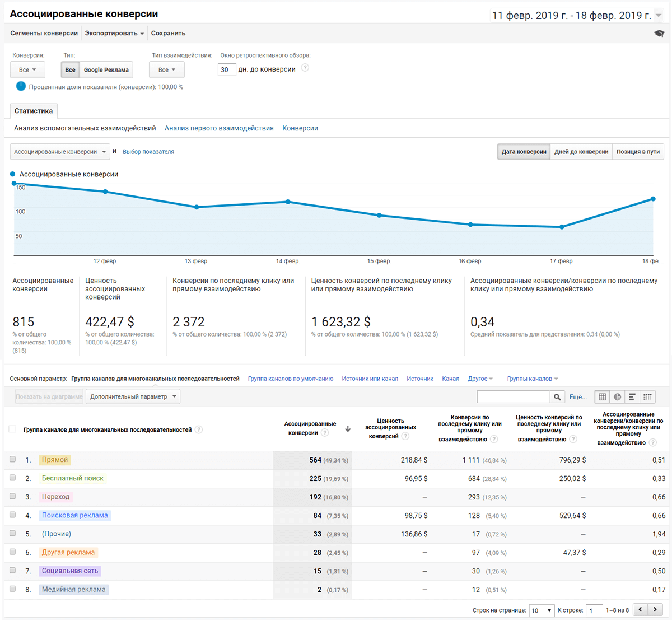672x621 pixels.
Task: Switch to the table view icon
Action: point(602,397)
